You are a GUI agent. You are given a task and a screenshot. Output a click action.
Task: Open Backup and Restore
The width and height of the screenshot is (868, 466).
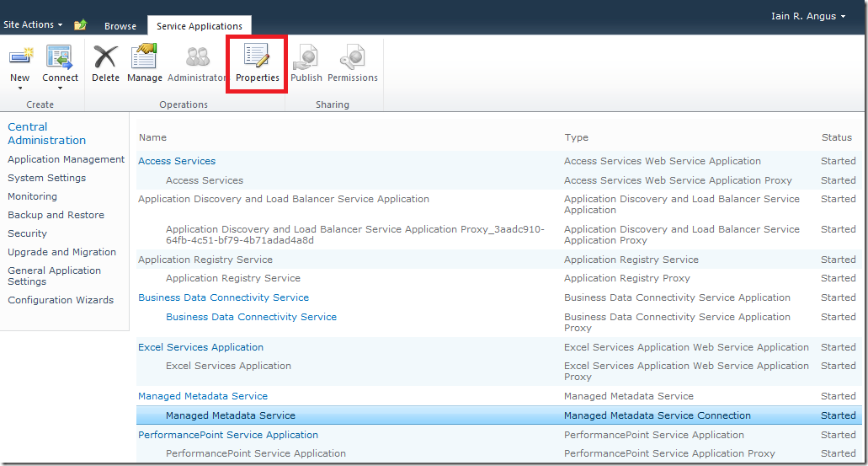(x=56, y=215)
